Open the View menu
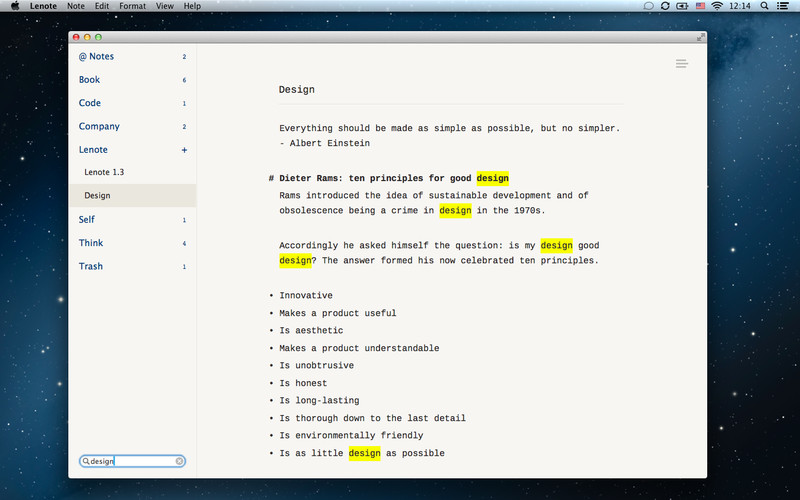 click(x=165, y=6)
